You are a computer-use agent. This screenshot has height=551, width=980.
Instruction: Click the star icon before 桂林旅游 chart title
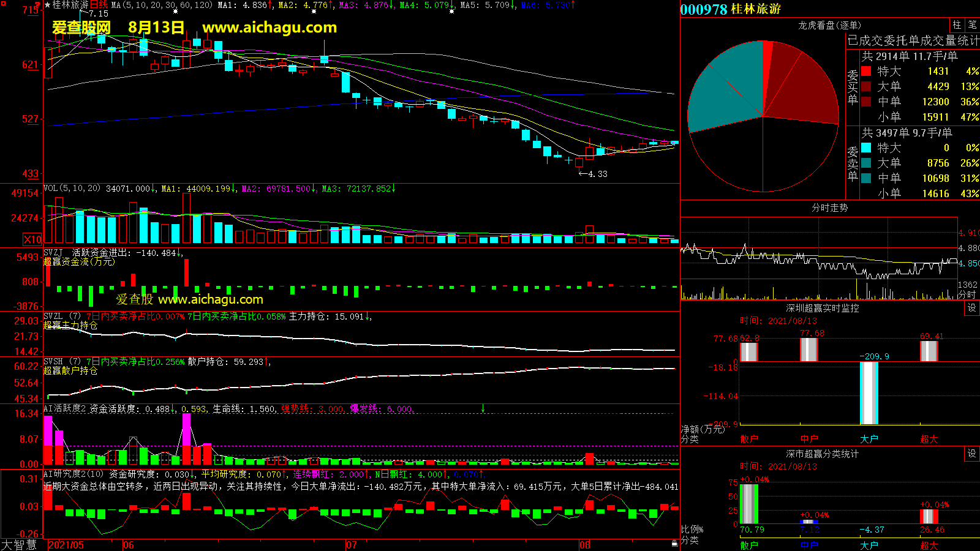48,5
